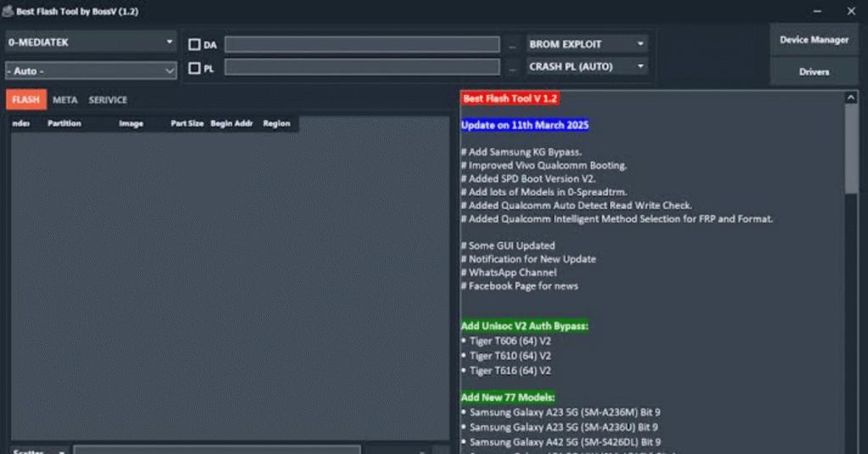Screen dimensions: 868x454
Task: Browse for PL file with ellipsis button
Action: click(x=513, y=69)
